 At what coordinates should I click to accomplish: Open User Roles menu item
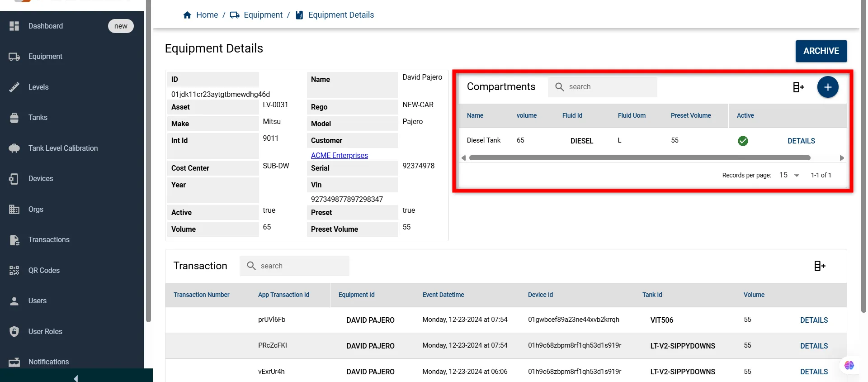coord(45,331)
